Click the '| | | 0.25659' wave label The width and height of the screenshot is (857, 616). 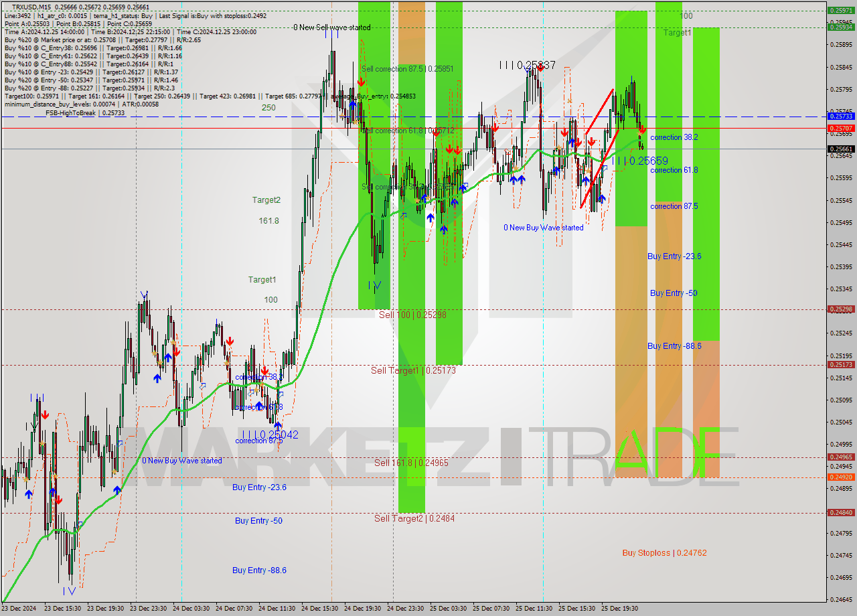click(640, 161)
